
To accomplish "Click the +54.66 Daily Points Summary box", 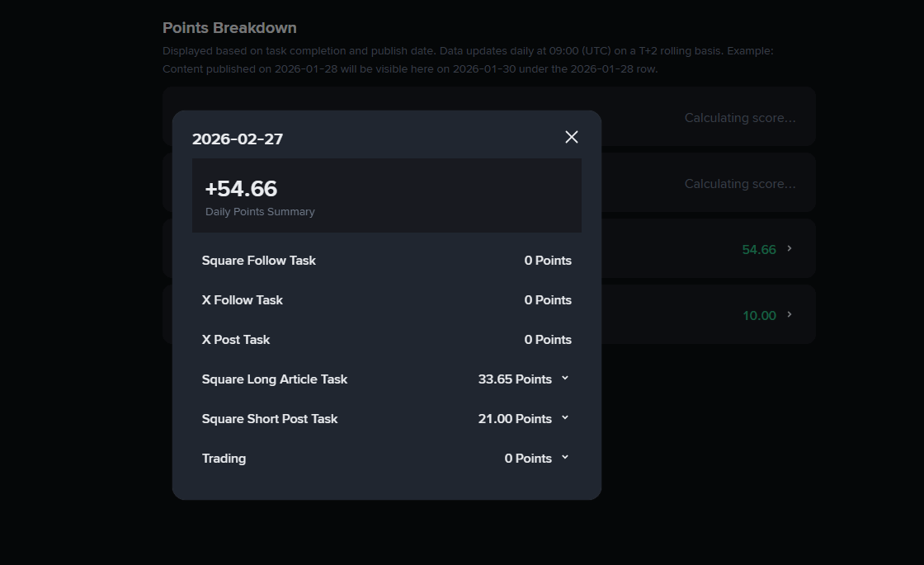I will pyautogui.click(x=386, y=195).
